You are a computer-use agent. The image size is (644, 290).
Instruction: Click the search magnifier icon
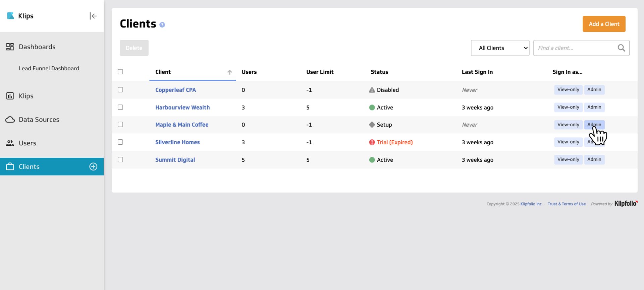(x=621, y=48)
